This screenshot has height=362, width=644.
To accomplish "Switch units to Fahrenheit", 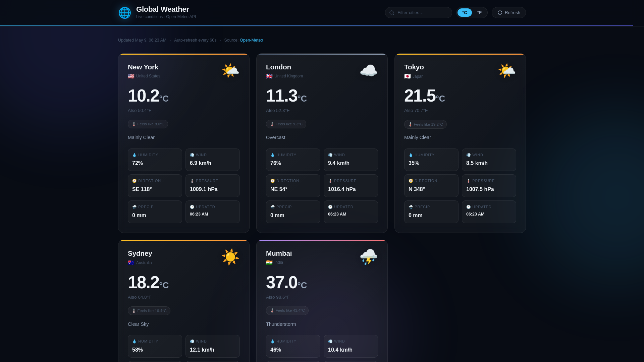I will point(479,13).
